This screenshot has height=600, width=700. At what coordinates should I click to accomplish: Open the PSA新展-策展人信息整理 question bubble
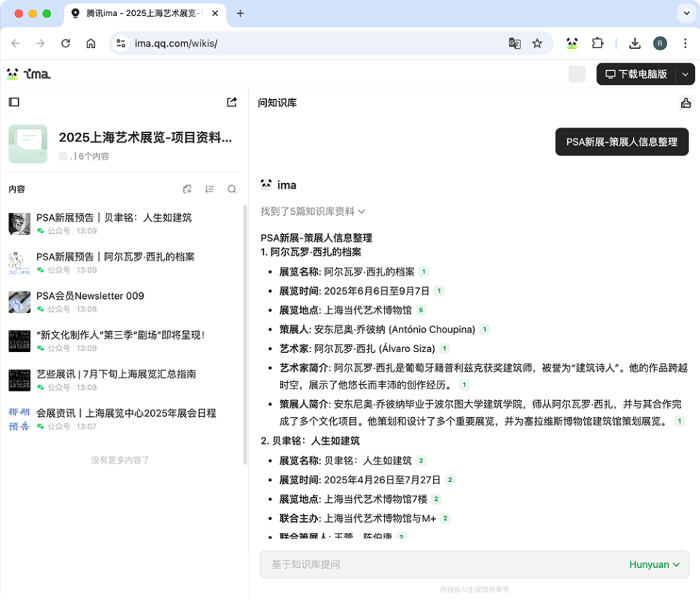tap(621, 142)
